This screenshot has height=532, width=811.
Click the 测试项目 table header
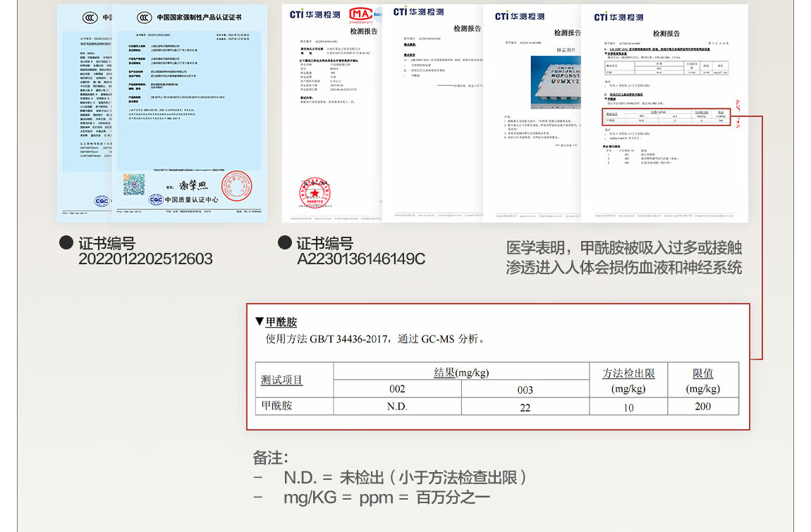(281, 380)
